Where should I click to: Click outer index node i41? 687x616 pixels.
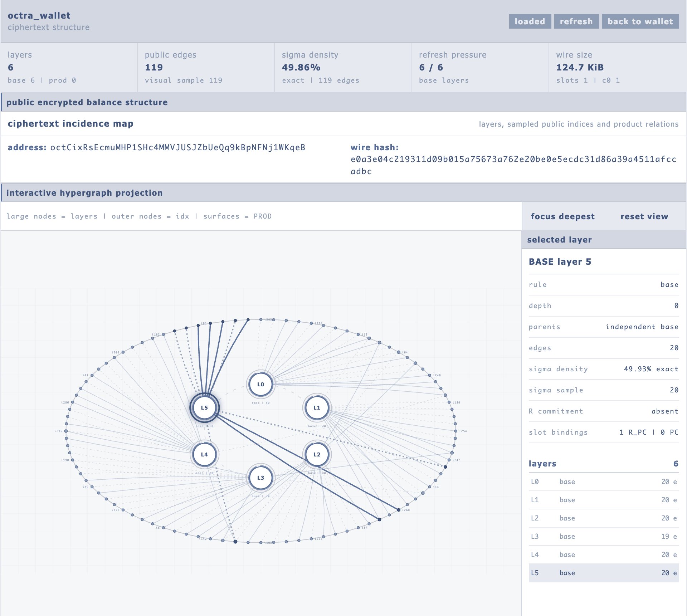tap(92, 375)
